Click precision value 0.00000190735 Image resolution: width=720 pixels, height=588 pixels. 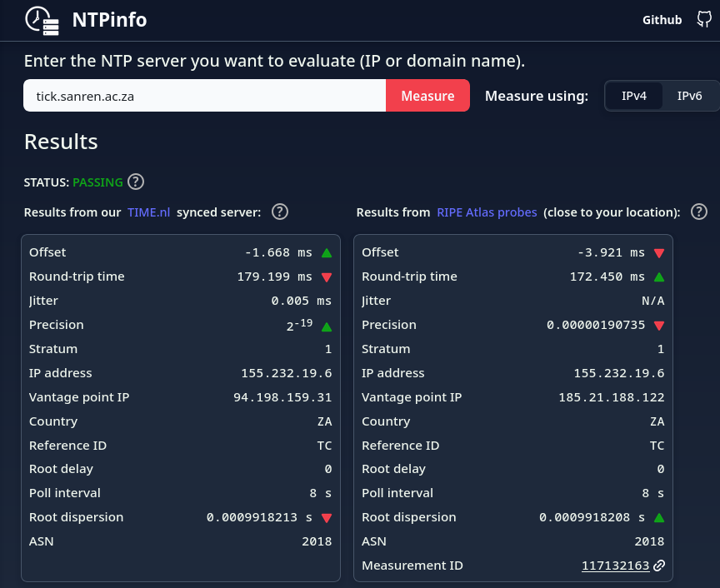[596, 325]
